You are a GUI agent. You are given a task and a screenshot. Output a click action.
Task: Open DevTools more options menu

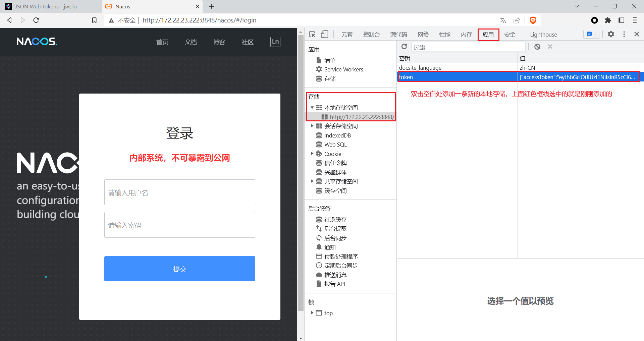[x=624, y=34]
